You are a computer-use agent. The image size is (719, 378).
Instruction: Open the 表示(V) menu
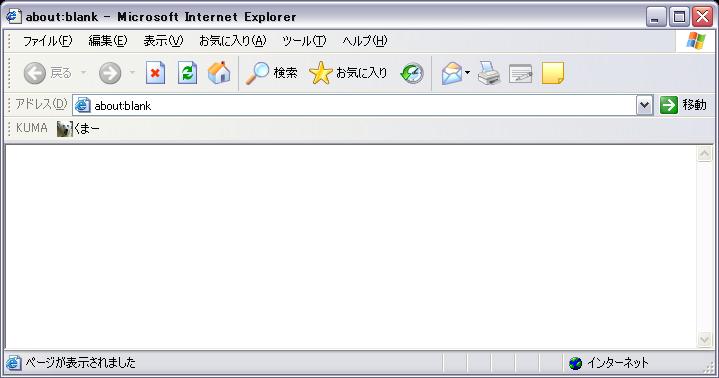point(163,41)
